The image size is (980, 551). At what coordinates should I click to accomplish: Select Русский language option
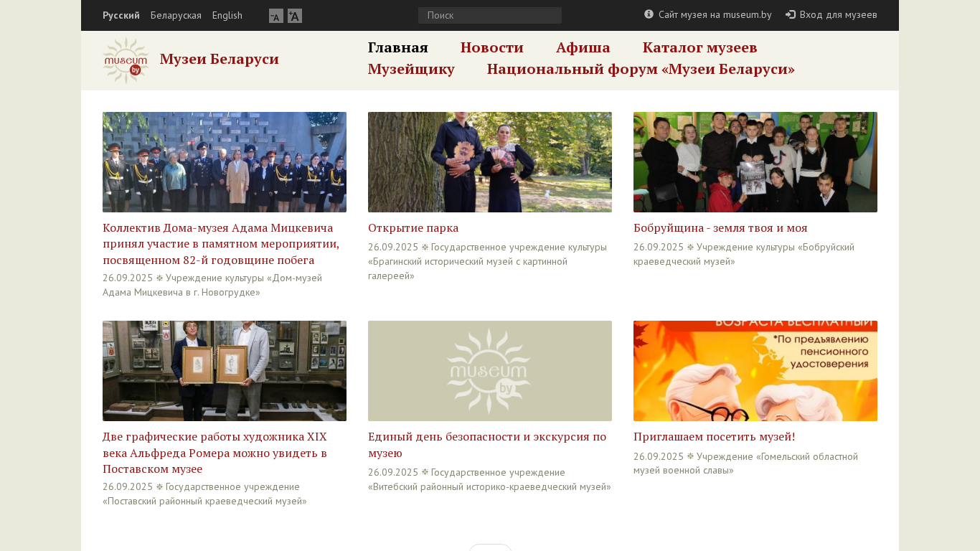(x=121, y=15)
